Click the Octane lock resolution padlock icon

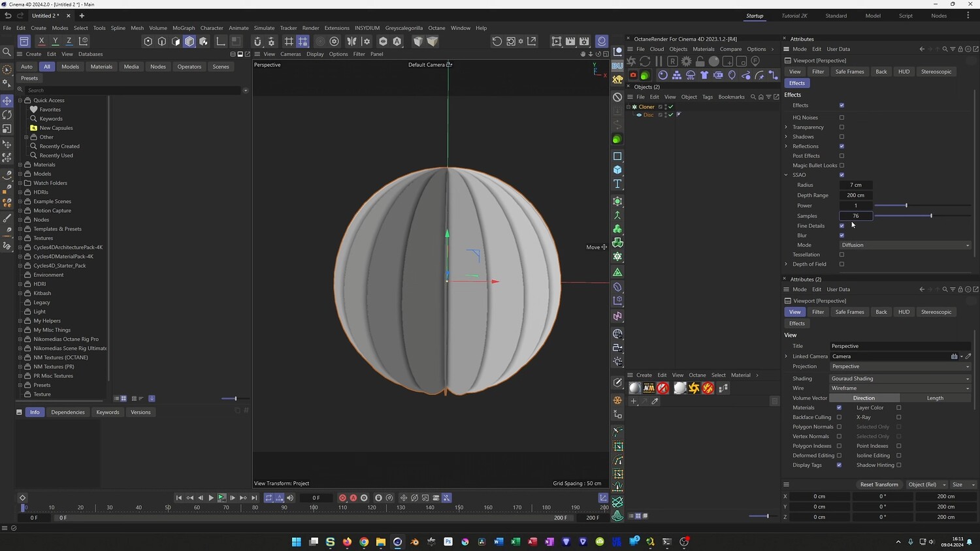click(x=700, y=61)
